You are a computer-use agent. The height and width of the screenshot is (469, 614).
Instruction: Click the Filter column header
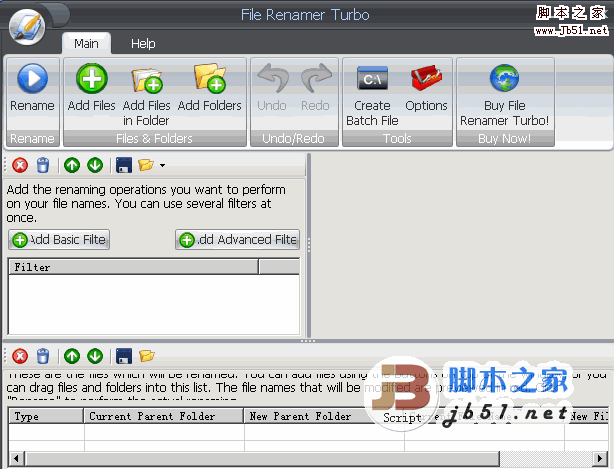point(133,267)
